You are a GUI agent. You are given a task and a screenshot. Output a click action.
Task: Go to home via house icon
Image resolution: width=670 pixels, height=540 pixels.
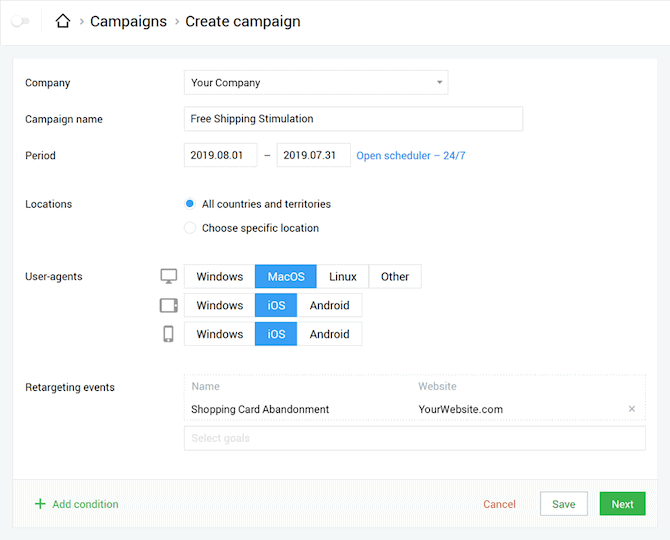(63, 21)
